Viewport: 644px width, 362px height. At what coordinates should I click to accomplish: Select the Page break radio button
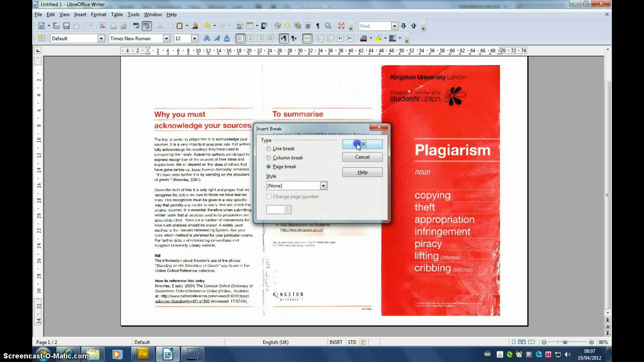(x=269, y=166)
